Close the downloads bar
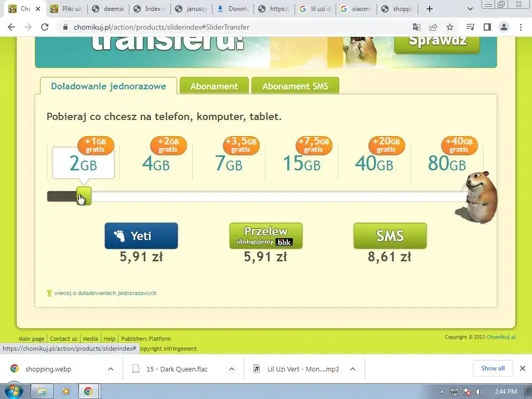Screen dimensions: 532x399 point(523,368)
